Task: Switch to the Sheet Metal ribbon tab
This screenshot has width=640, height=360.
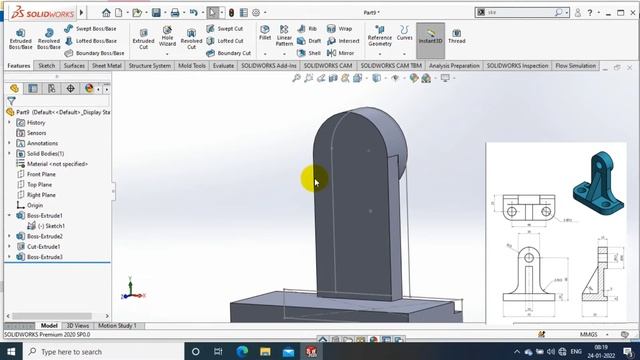Action: pyautogui.click(x=107, y=66)
